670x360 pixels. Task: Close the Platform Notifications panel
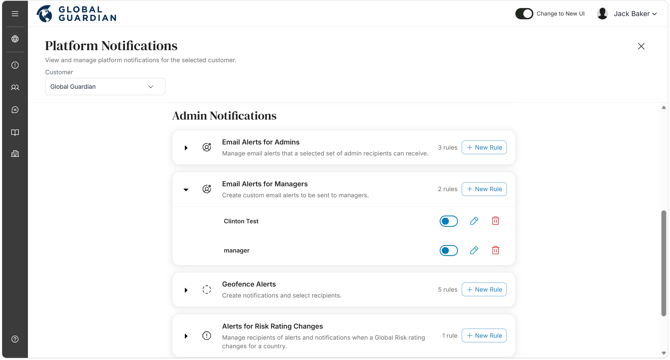(641, 46)
